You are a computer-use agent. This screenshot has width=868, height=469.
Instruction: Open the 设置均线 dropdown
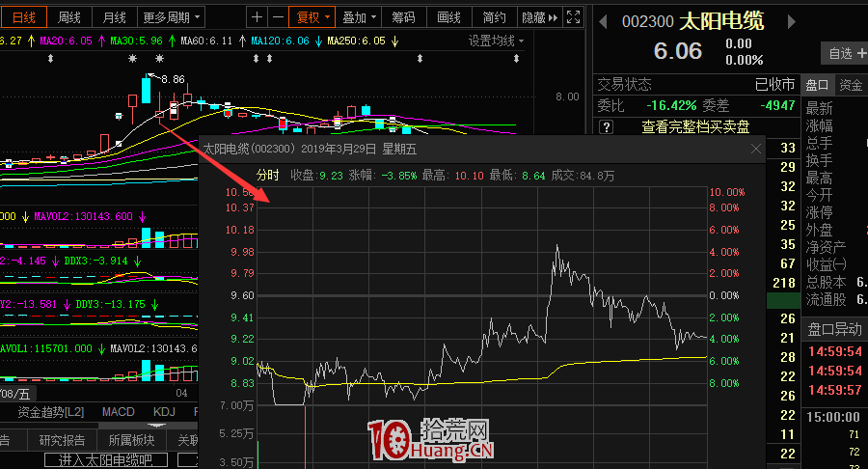(x=496, y=41)
